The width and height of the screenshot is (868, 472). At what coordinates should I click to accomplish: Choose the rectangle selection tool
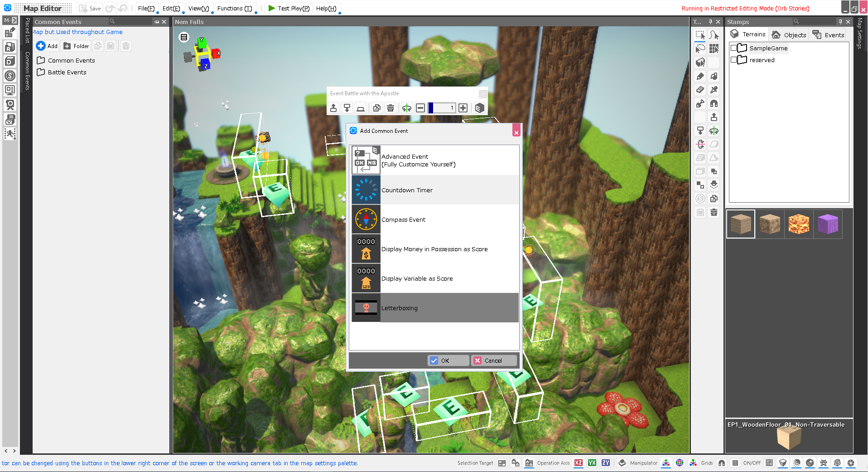coord(700,35)
